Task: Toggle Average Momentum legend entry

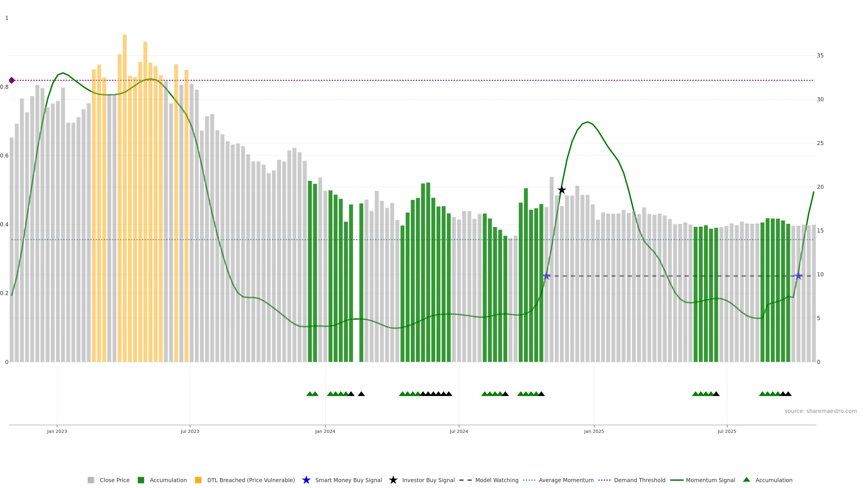Action: tap(566, 480)
